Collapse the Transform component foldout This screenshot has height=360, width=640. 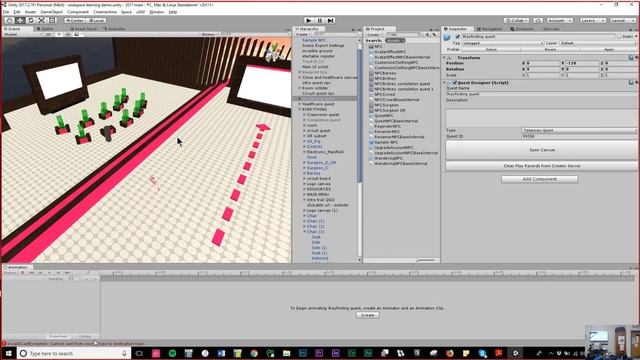[x=444, y=58]
